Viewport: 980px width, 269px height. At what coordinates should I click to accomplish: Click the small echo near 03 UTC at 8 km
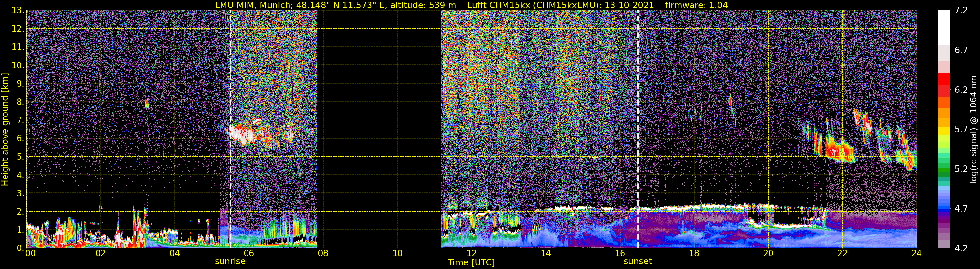pos(147,103)
